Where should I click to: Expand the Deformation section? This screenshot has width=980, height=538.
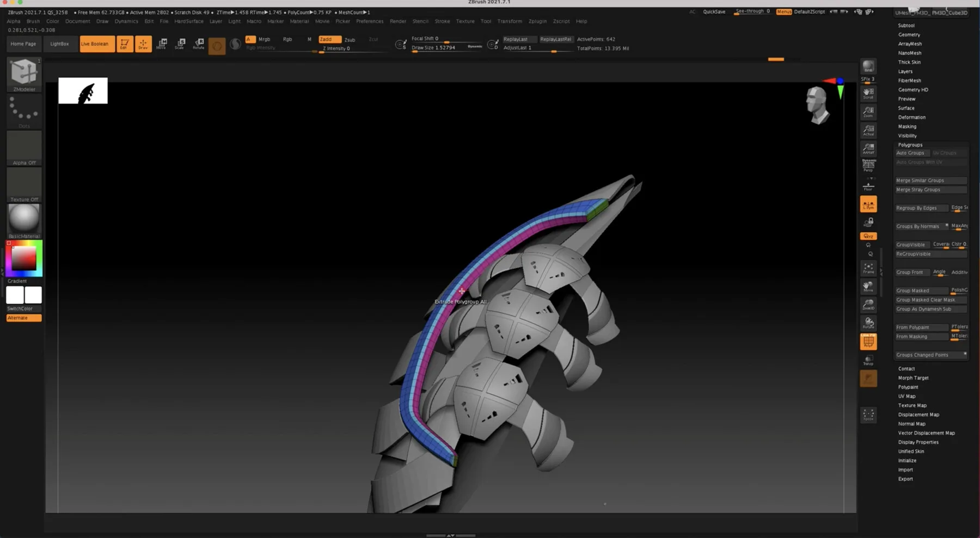(911, 118)
